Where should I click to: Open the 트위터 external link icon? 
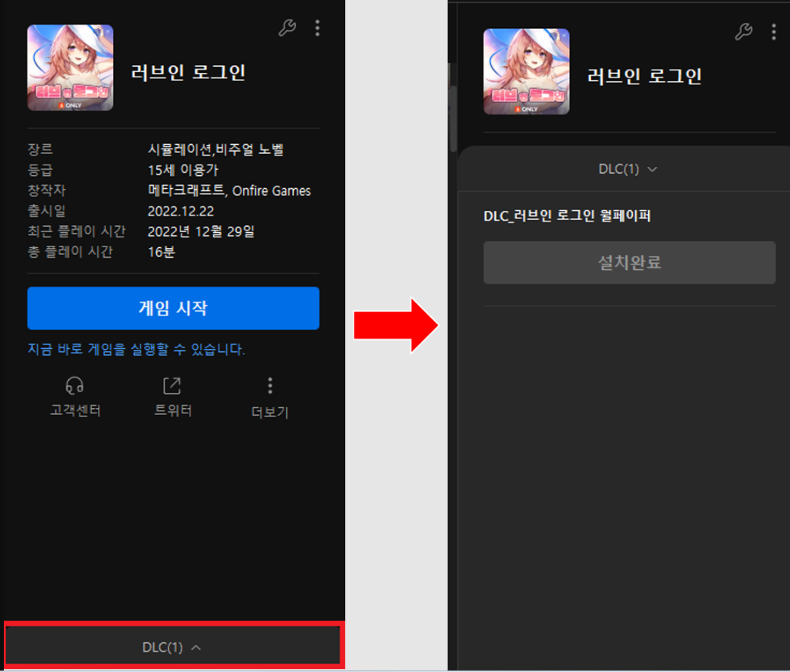click(172, 386)
